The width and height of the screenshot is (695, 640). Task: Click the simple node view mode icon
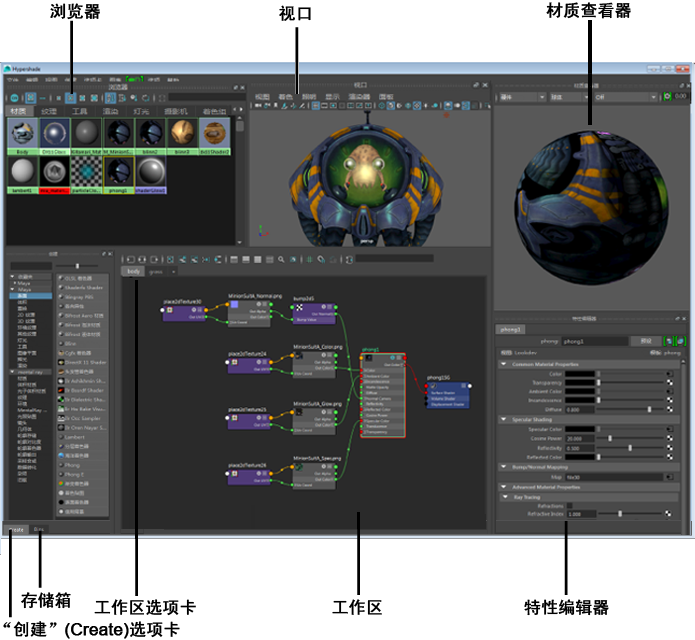[234, 260]
